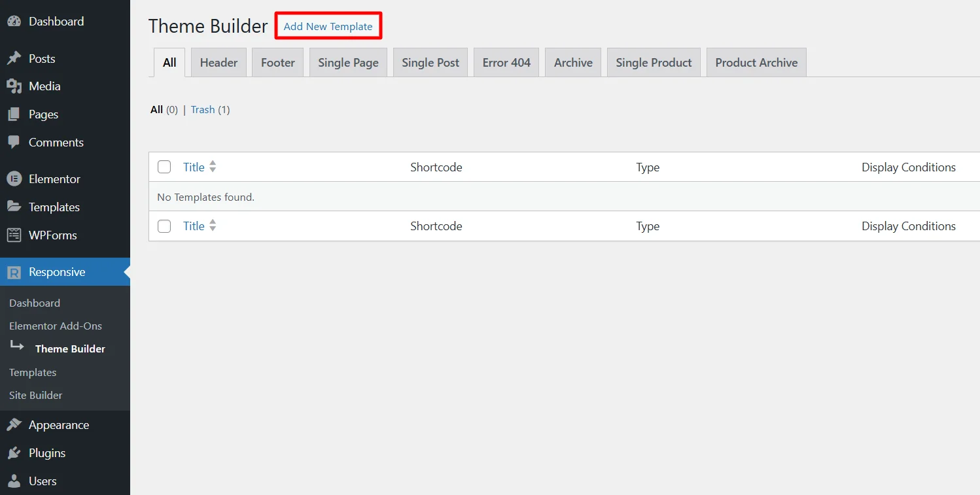The height and width of the screenshot is (495, 980).
Task: Click the Appearance paintbrush icon
Action: coord(14,425)
